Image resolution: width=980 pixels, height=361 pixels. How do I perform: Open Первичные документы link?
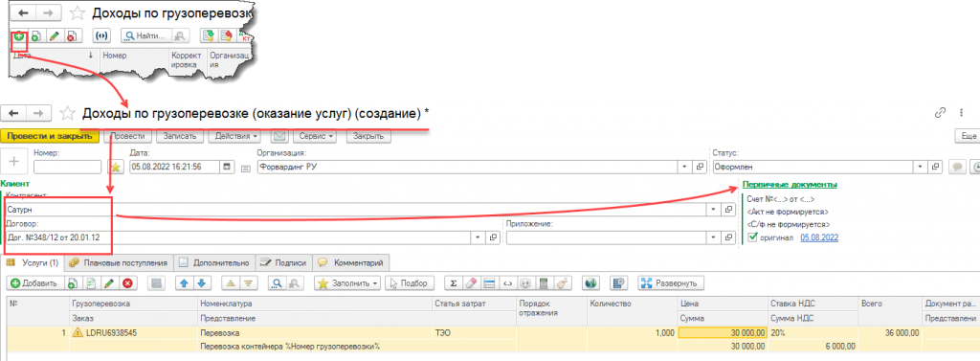click(790, 185)
